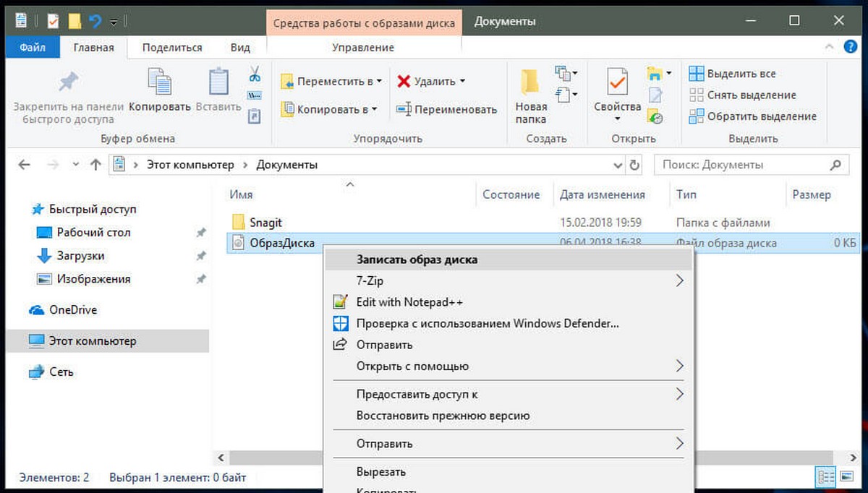Screen dimensions: 868x493
Task: Open Easy access dropdown in Создать group
Action: [566, 95]
